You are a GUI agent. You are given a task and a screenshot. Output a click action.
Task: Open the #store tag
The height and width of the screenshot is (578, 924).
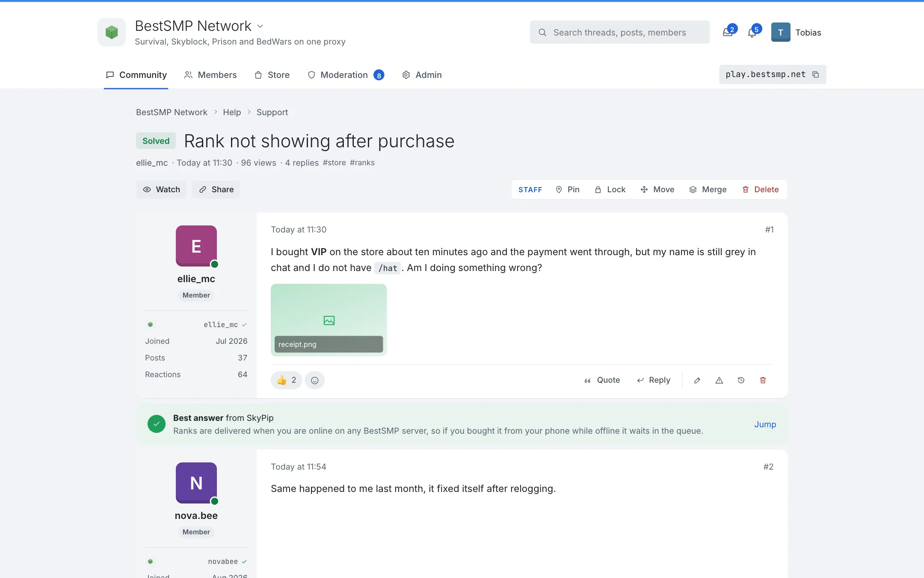(334, 163)
